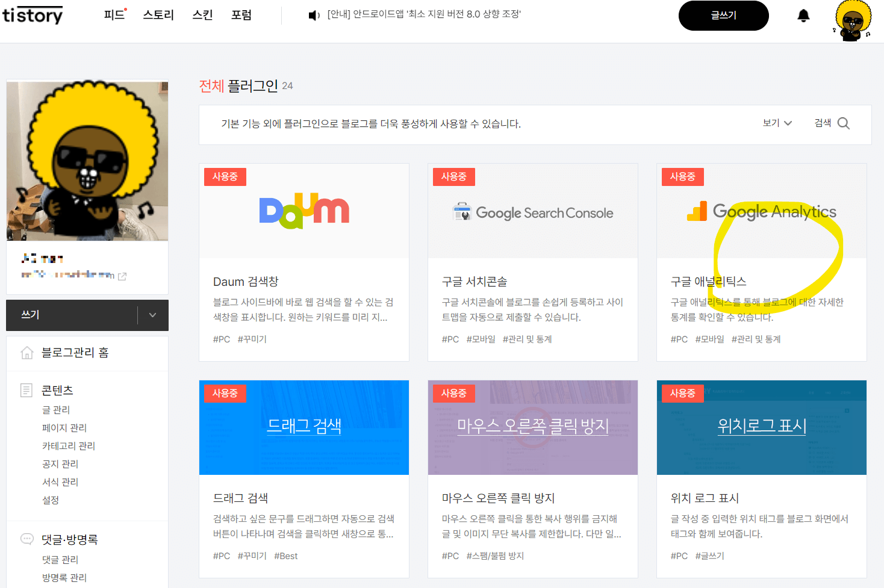The width and height of the screenshot is (884, 588).
Task: Open the external blog link icon
Action: [x=122, y=276]
